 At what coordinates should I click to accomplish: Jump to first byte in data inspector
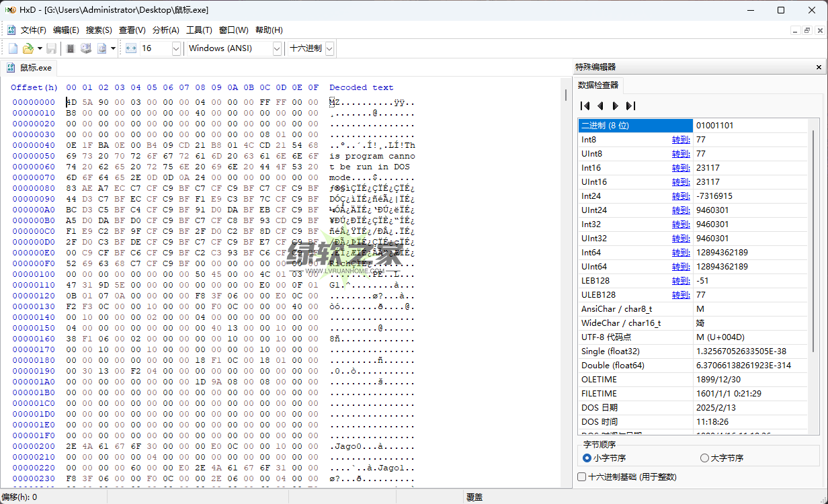(x=585, y=106)
